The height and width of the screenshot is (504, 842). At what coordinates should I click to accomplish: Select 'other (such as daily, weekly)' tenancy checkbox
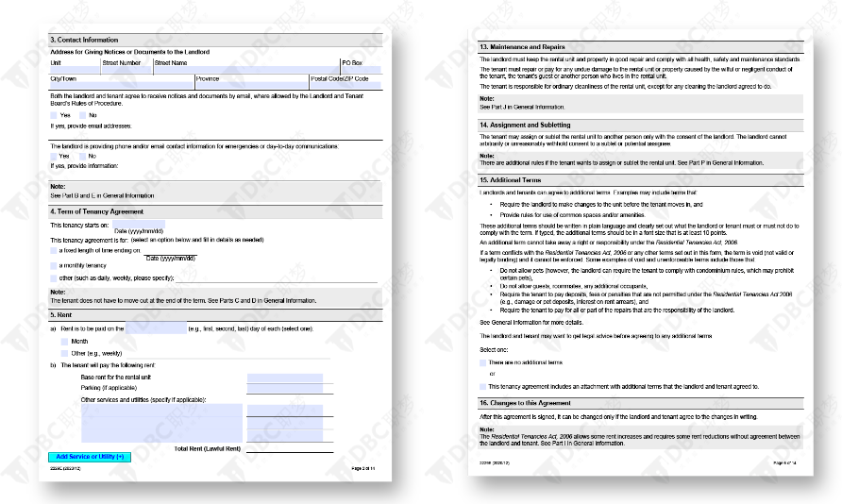point(54,278)
